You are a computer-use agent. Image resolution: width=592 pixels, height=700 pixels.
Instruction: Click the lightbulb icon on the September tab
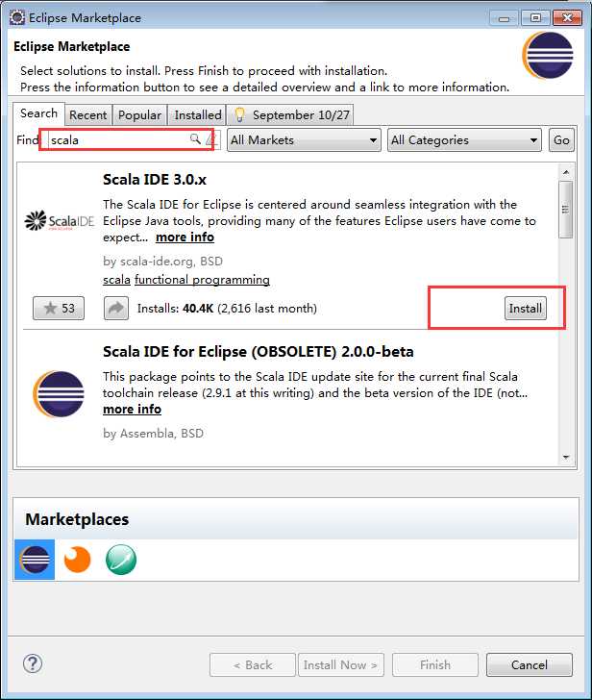239,114
